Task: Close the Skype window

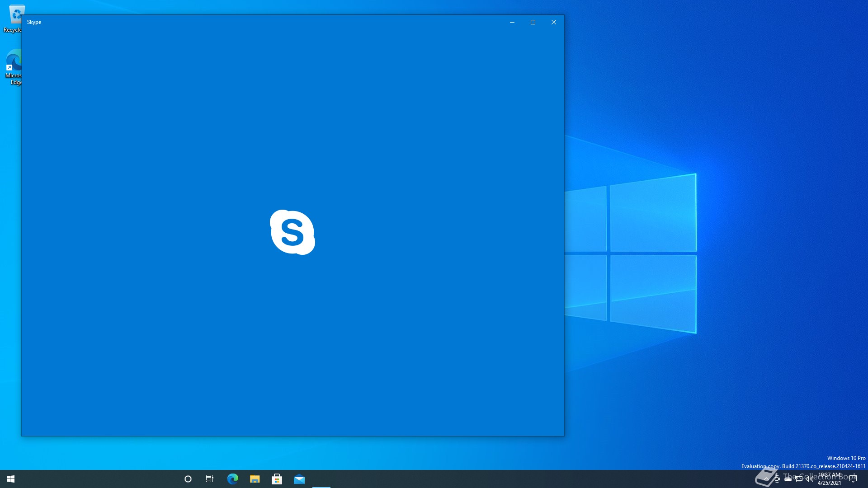Action: (x=554, y=22)
